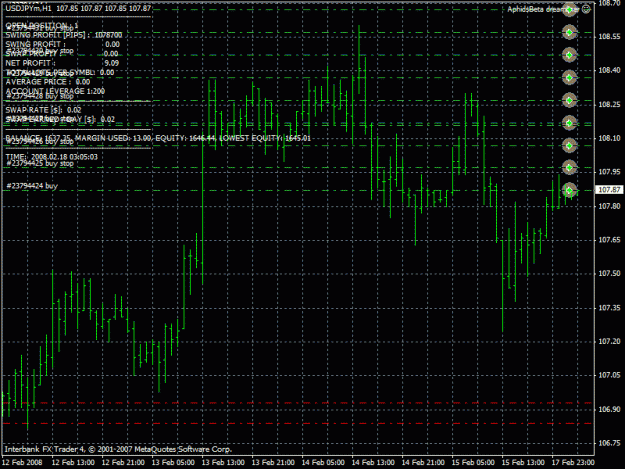Select the lower red dashed line below 106.90
625x469 pixels.
click(x=298, y=423)
